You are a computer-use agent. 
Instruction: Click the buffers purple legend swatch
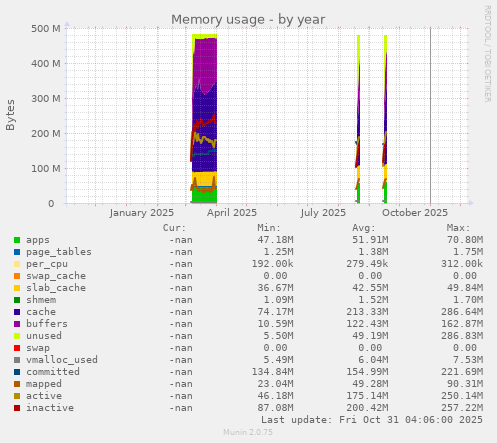(x=17, y=324)
